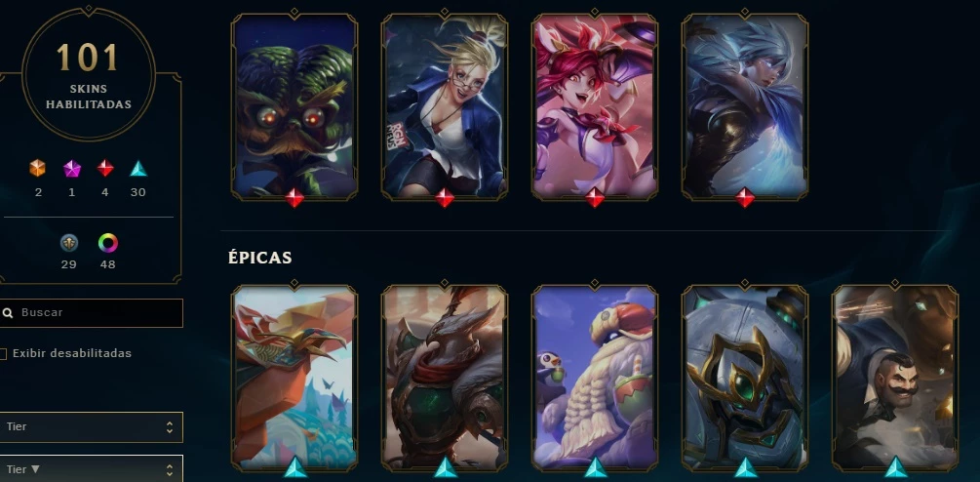Select the armored golem with green eye card
This screenshot has height=482, width=980.
point(744,378)
